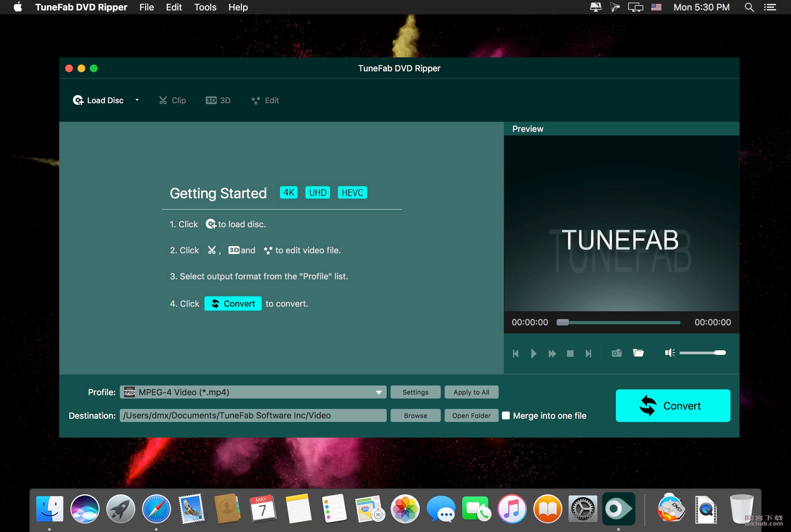Click Apply to All button
Viewport: 791px width, 532px height.
471,392
